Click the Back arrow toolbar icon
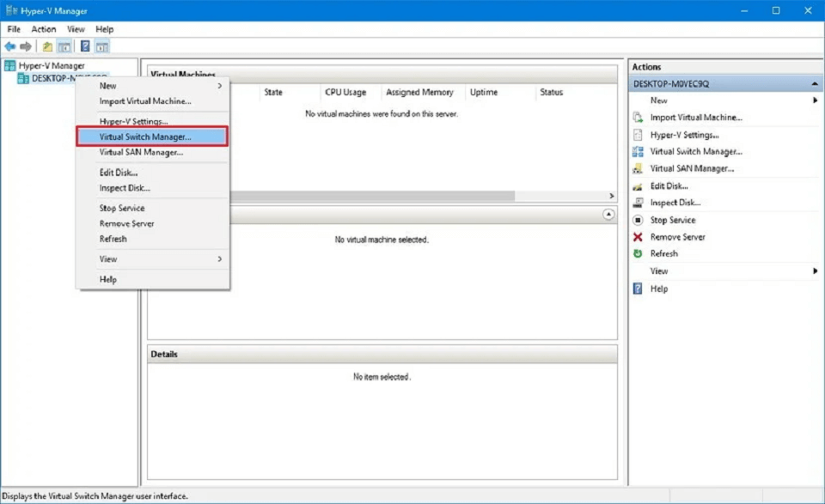This screenshot has width=825, height=504. point(9,46)
